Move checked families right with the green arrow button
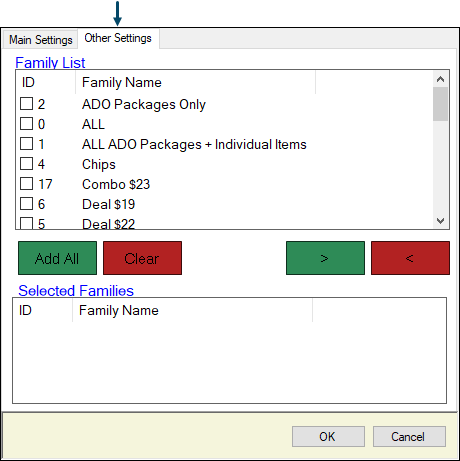 tap(325, 258)
